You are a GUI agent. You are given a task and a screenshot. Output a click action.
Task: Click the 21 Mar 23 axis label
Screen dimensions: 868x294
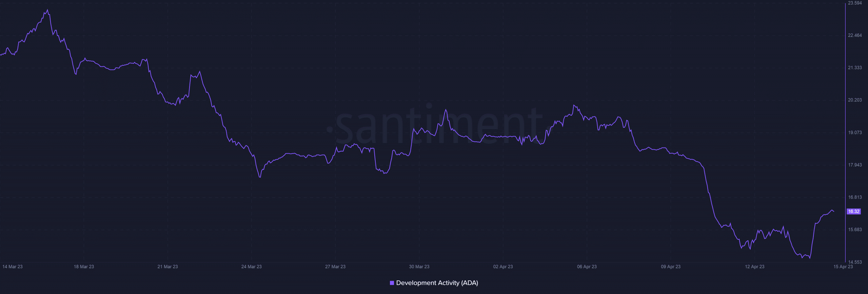point(167,267)
